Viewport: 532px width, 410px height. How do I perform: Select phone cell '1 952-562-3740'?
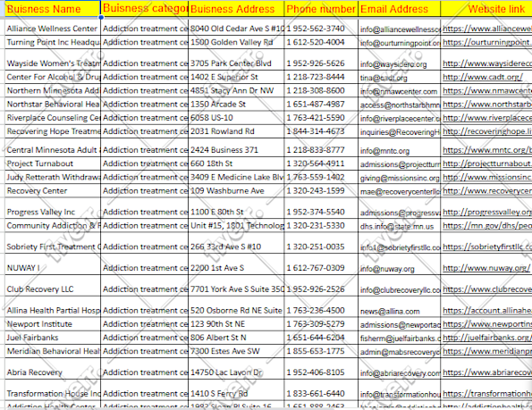321,29
